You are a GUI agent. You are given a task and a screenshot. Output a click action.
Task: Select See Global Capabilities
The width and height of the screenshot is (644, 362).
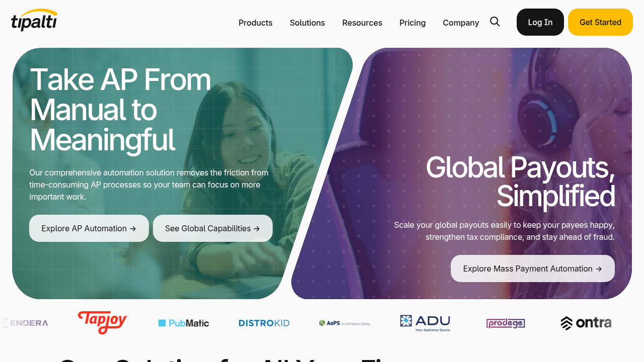(213, 228)
